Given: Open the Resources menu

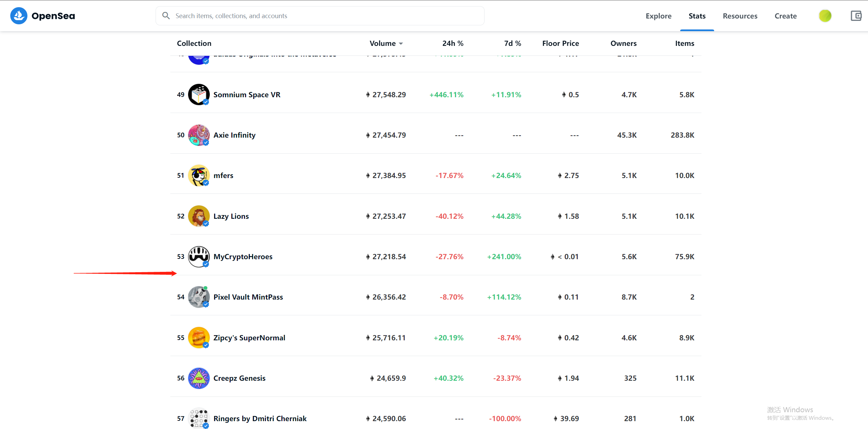Looking at the screenshot, I should tap(740, 16).
